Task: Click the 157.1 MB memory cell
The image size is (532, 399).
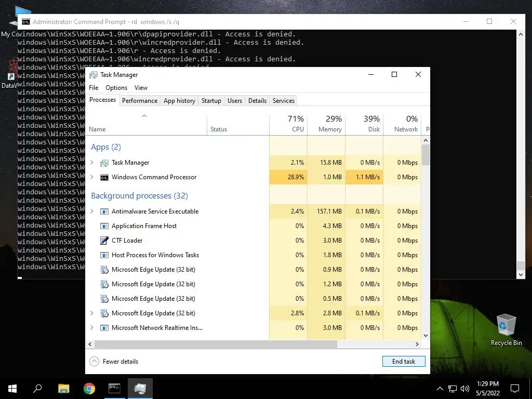Action: (x=326, y=211)
